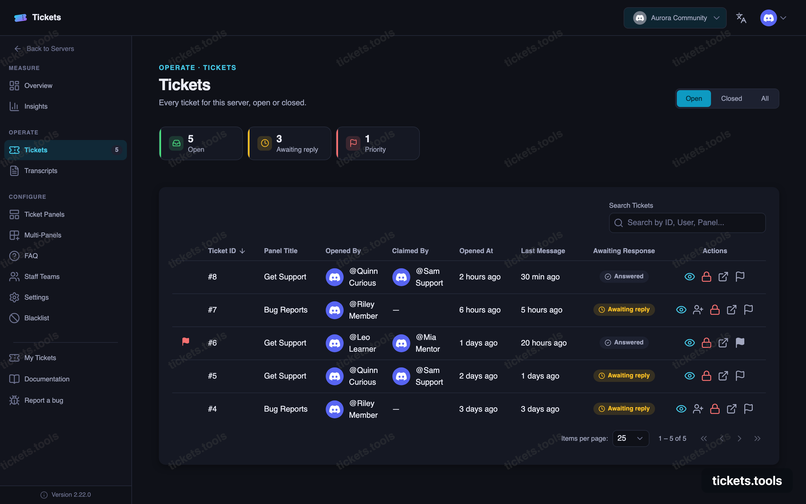
Task: Click the lock icon for ticket #8
Action: click(706, 277)
